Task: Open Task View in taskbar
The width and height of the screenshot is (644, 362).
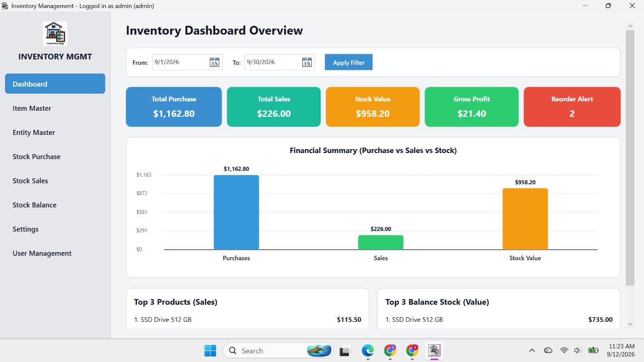Action: click(344, 351)
